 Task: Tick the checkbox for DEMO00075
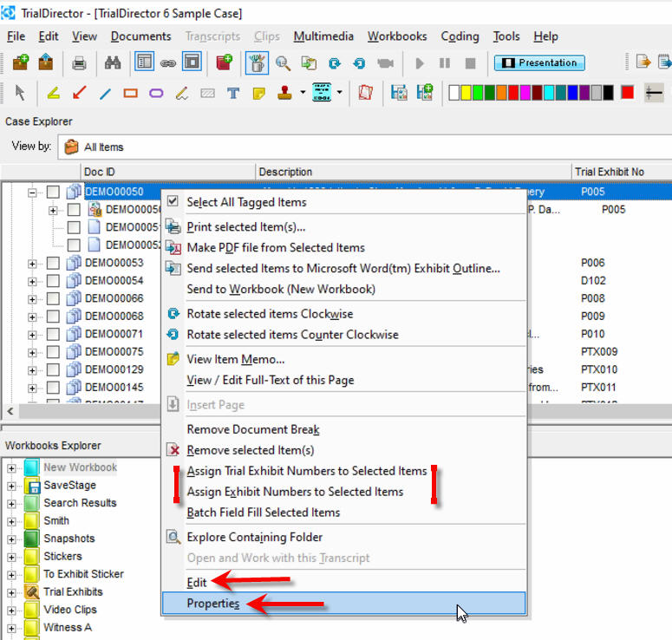click(x=53, y=352)
